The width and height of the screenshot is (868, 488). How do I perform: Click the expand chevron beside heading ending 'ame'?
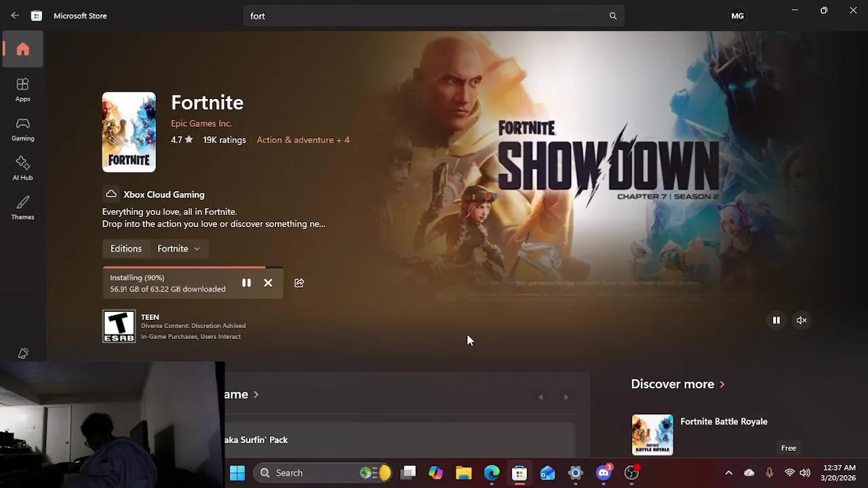point(256,394)
